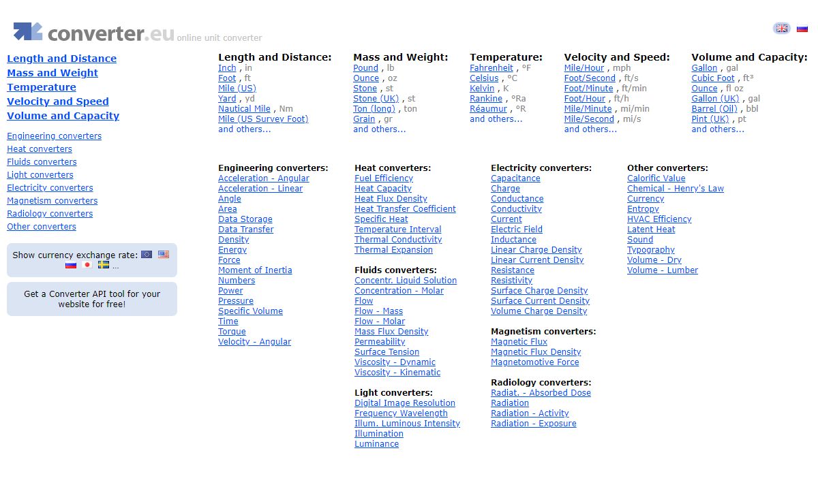Open the Torque converter link
The image size is (818, 504).
coord(232,332)
